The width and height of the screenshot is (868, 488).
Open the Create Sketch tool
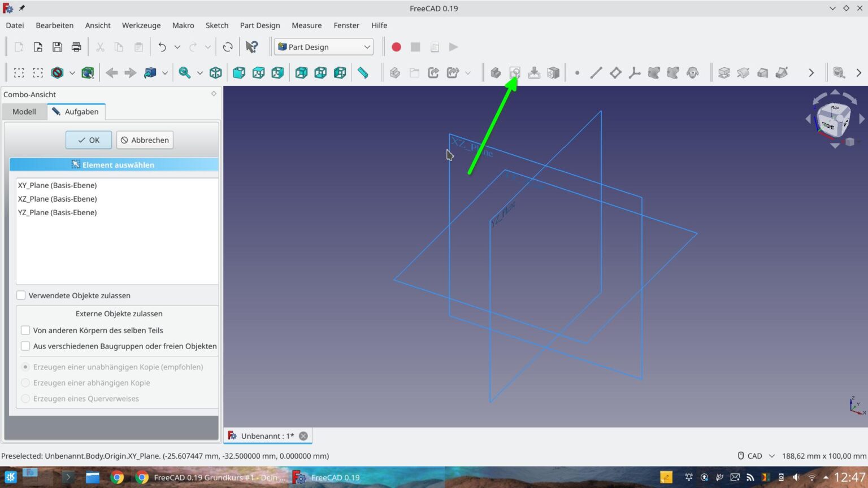coord(515,72)
